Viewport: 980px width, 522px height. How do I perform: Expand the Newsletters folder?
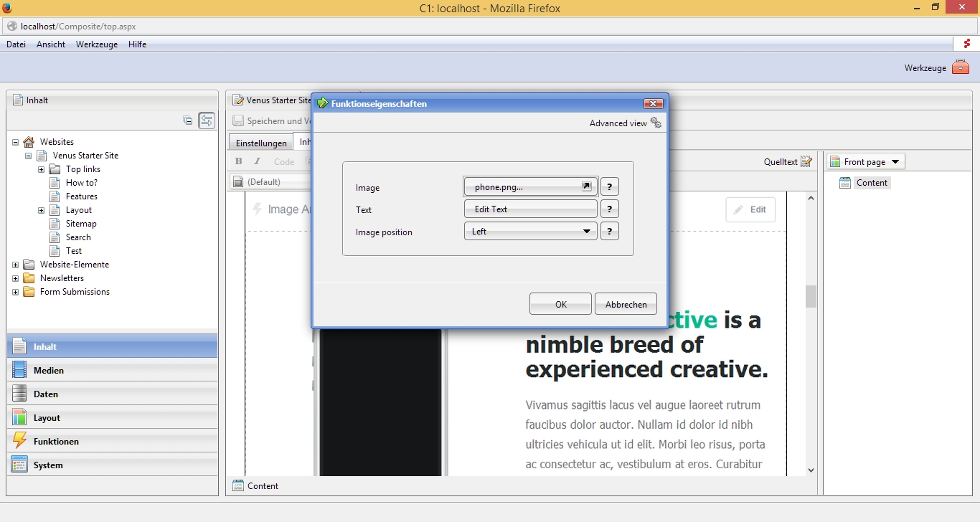pos(16,278)
